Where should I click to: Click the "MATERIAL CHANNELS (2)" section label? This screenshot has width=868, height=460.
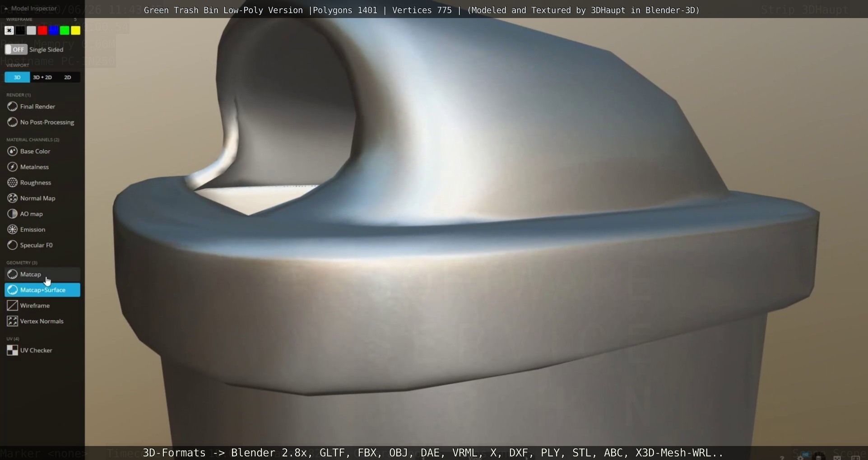click(x=33, y=139)
